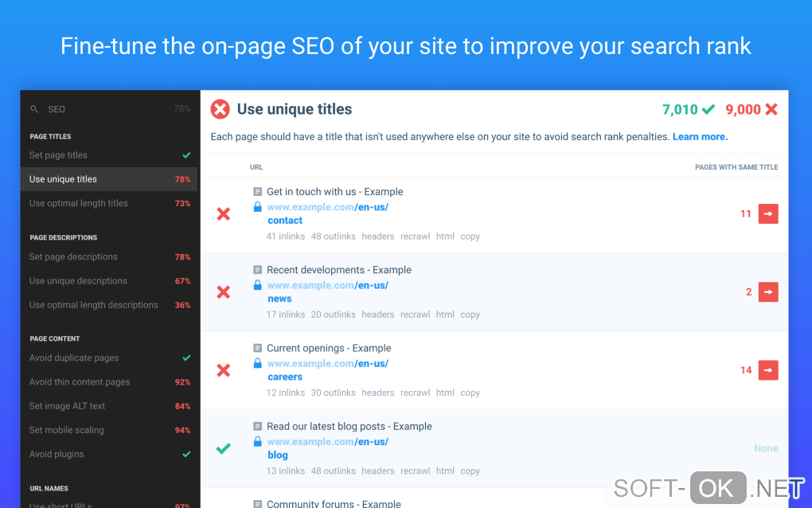This screenshot has width=812, height=508.
Task: Click the Learn more link
Action: point(700,137)
